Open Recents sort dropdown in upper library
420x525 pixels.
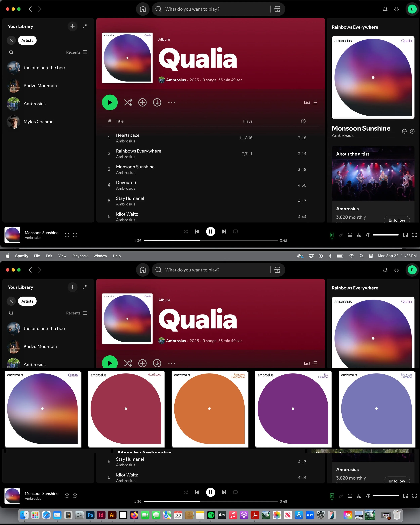tap(76, 52)
